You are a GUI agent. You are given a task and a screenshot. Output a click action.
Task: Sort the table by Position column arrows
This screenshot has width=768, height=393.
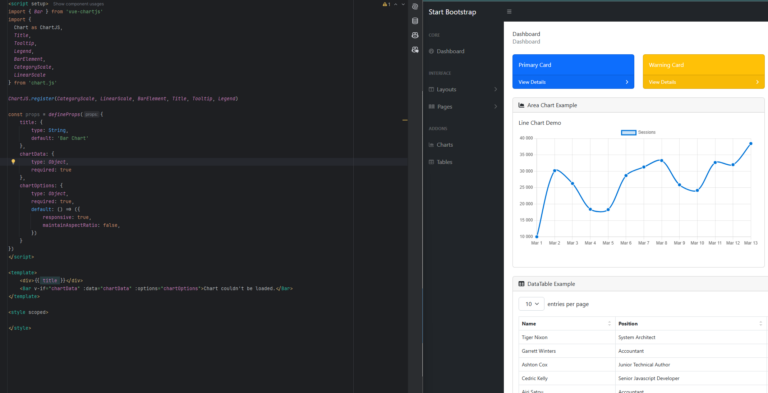[760, 323]
